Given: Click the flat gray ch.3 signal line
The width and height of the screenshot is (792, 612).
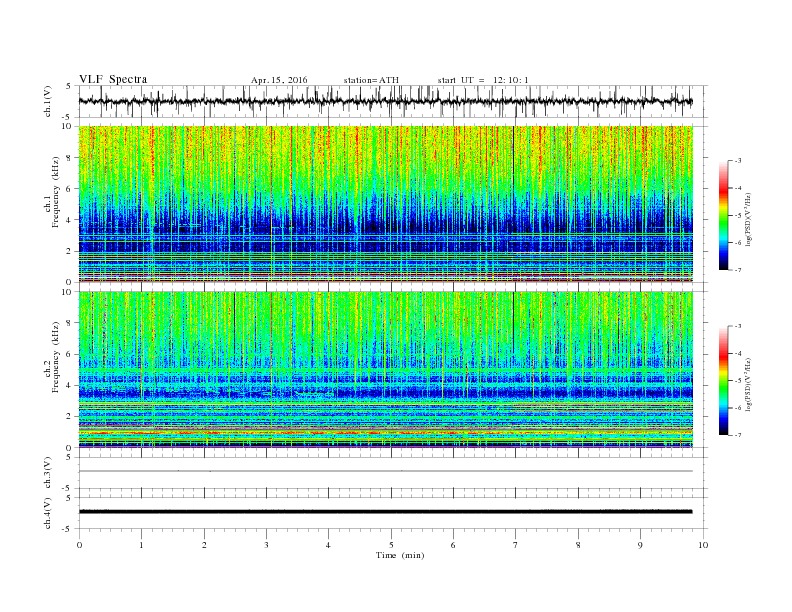Looking at the screenshot, I should 385,471.
